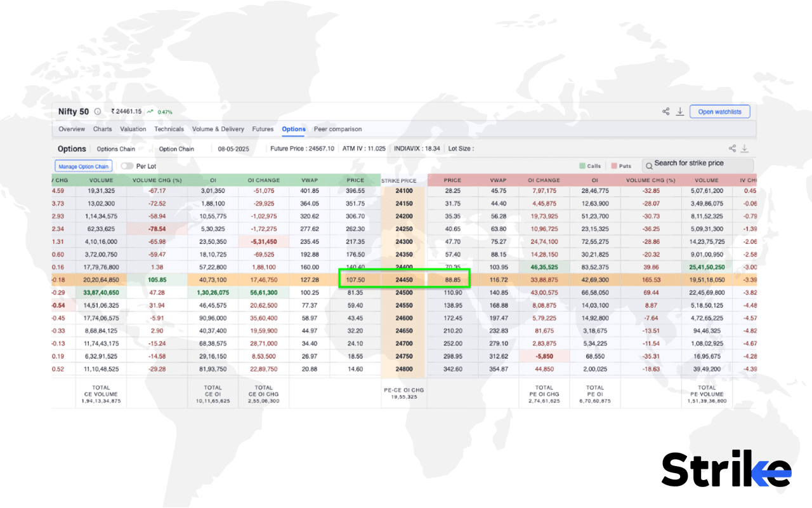Click the share icon on the Options toolbar row
812x508 pixels.
click(x=731, y=147)
